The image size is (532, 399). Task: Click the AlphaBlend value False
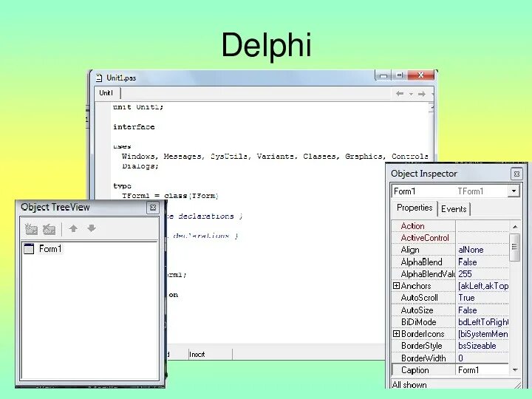tap(467, 262)
